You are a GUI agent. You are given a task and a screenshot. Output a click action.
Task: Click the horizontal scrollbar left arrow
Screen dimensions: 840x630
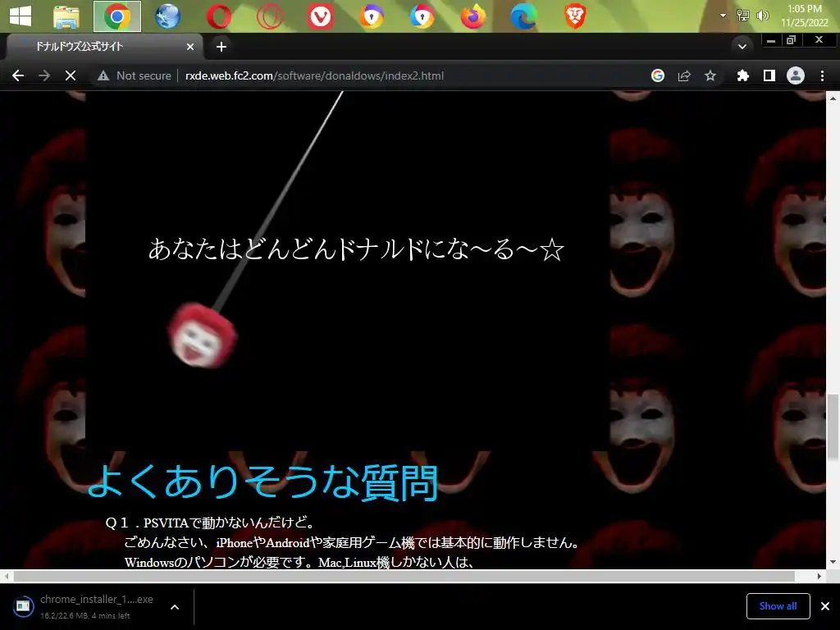coord(7,576)
